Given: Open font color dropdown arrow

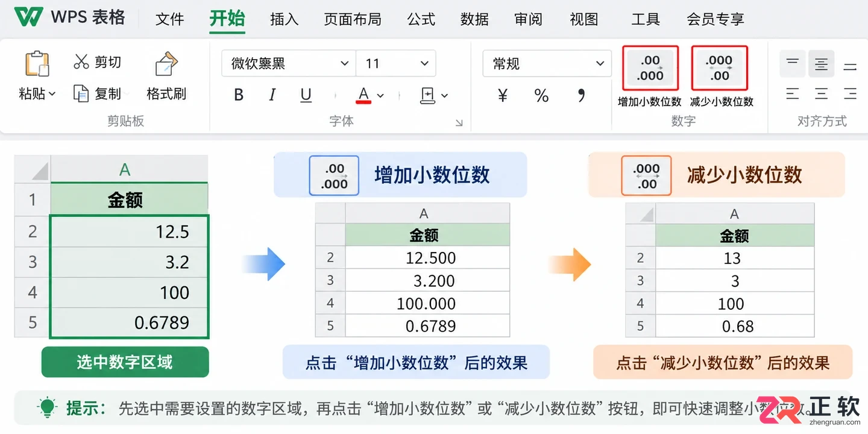Looking at the screenshot, I should click(x=380, y=95).
